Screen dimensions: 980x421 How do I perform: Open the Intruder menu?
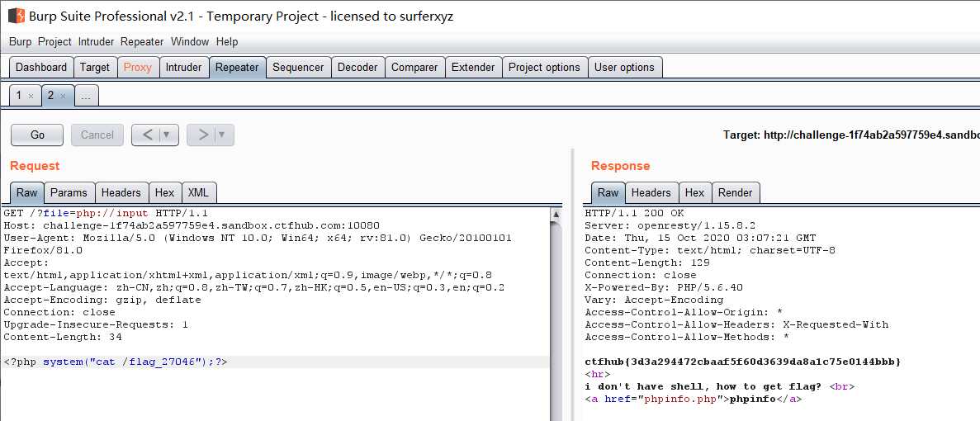coord(97,42)
